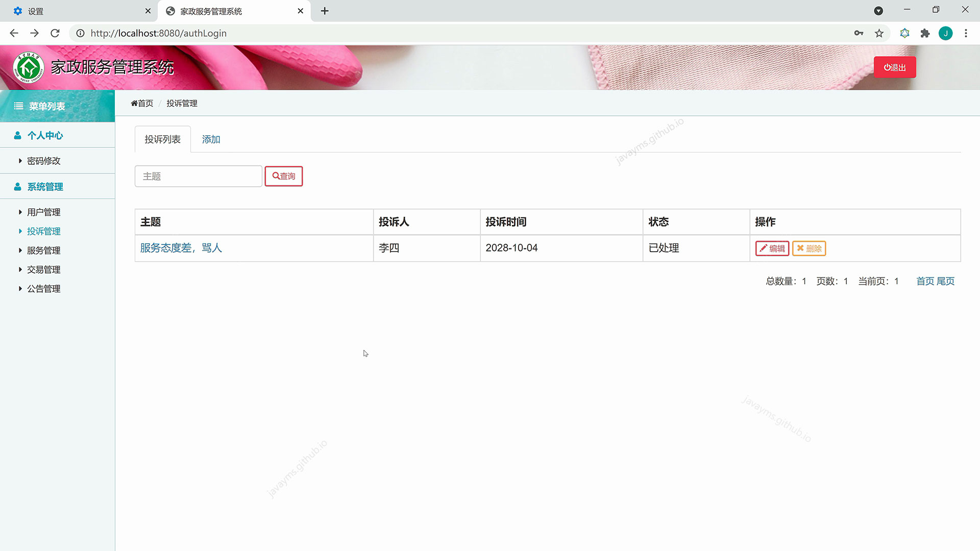Bookmark page with star icon
The image size is (980, 551).
pos(879,33)
